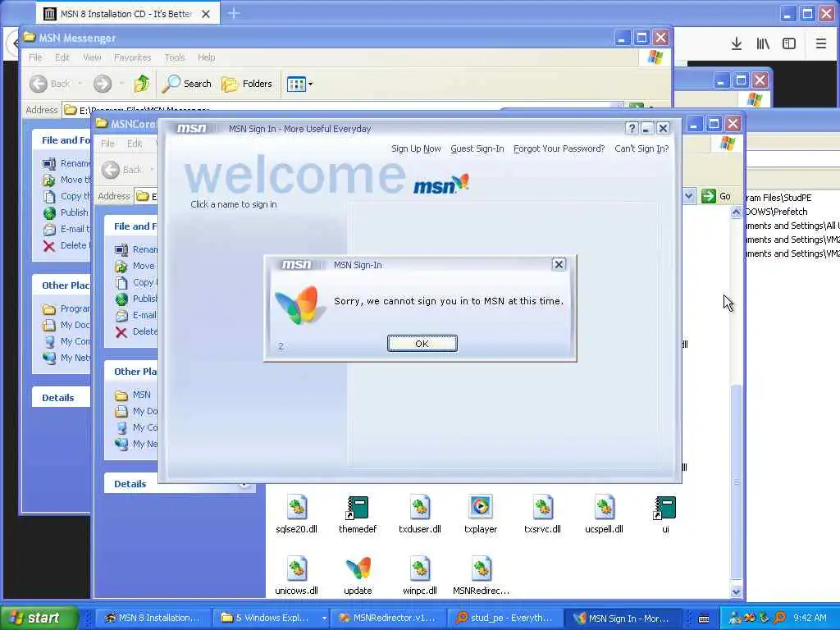This screenshot has width=840, height=630.
Task: Select the themedef shortcut icon
Action: pos(358,515)
